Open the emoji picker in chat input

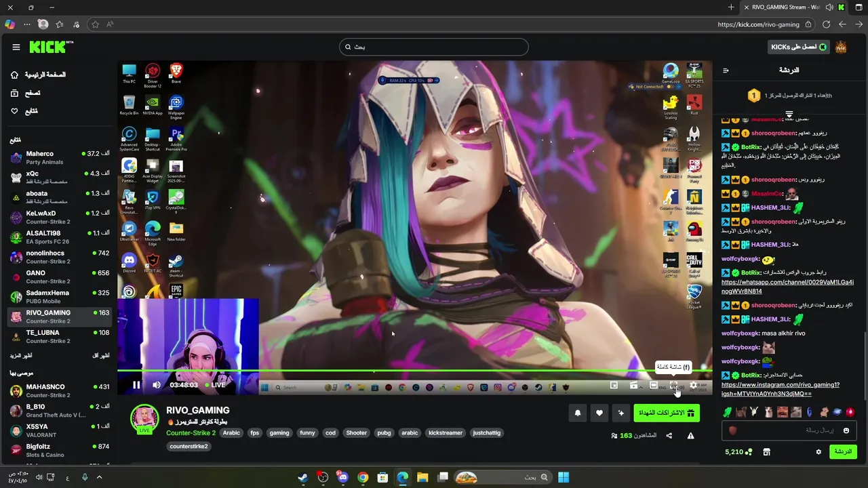[846, 430]
